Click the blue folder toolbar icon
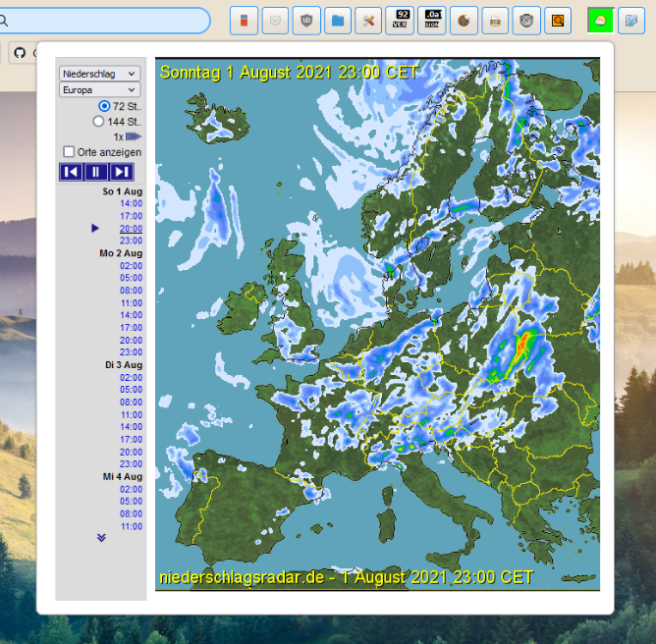 click(338, 21)
